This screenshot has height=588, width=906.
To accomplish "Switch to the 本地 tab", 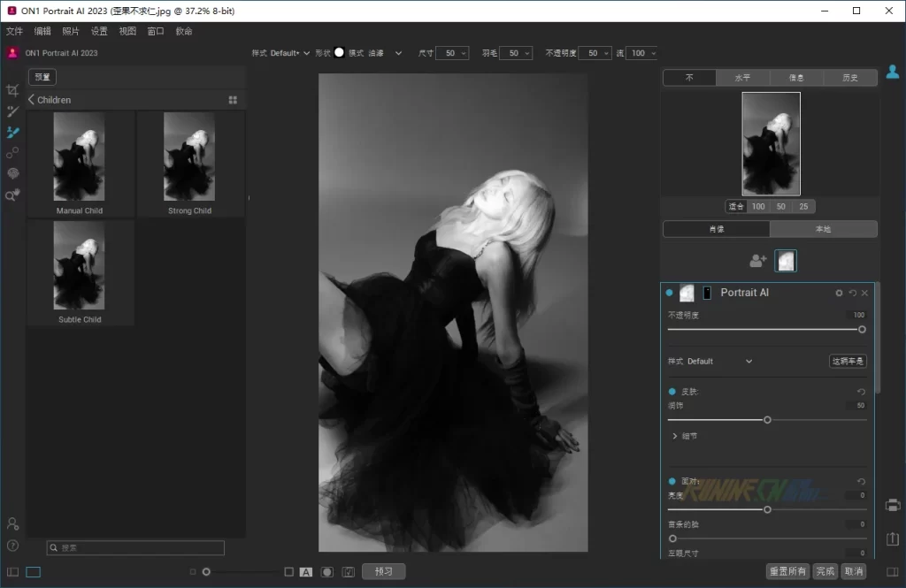I will 823,229.
